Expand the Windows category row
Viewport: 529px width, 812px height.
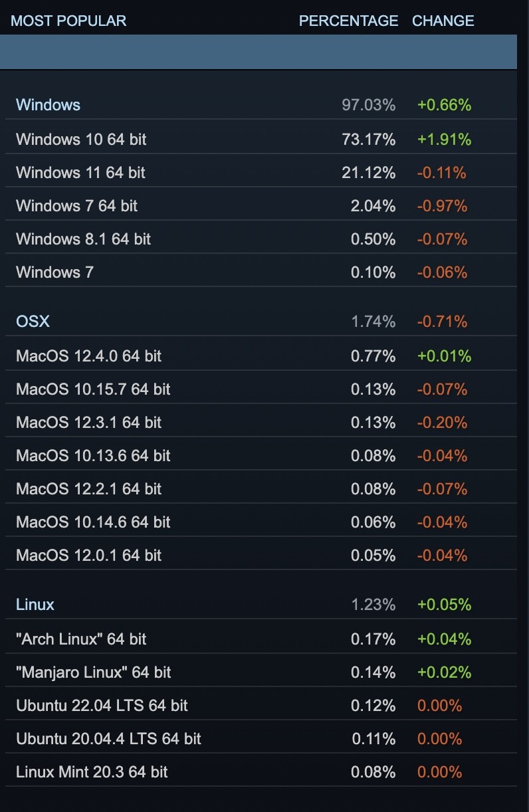(x=261, y=104)
